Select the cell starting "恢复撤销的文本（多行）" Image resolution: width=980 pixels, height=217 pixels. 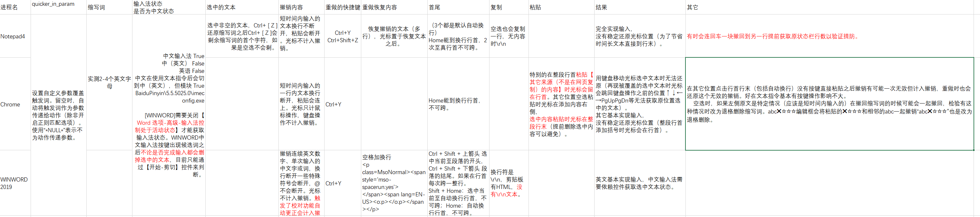tap(394, 36)
